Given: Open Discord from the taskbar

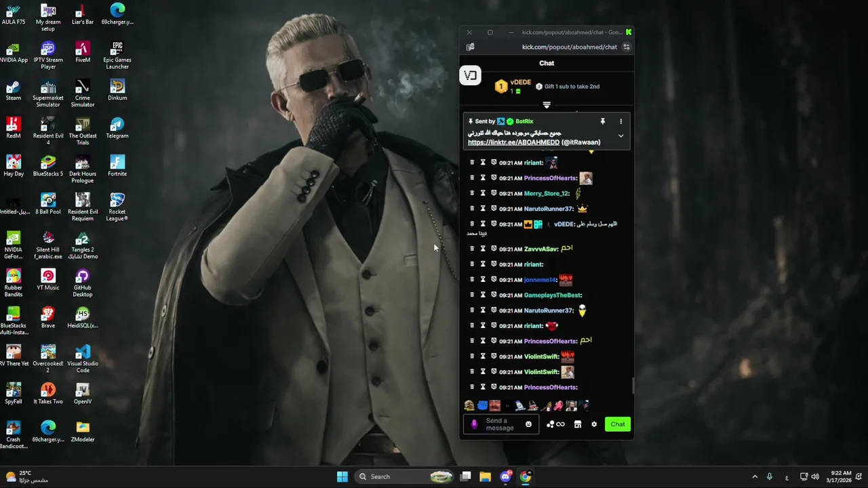Looking at the screenshot, I should 505,476.
